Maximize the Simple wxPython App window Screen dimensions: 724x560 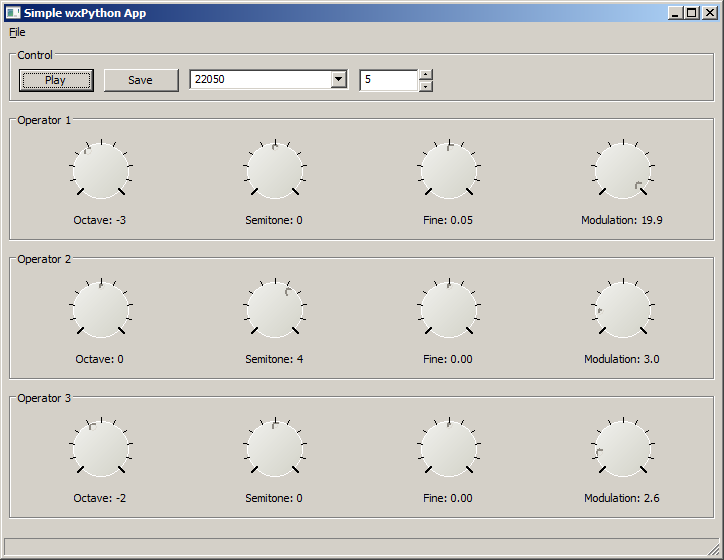692,13
